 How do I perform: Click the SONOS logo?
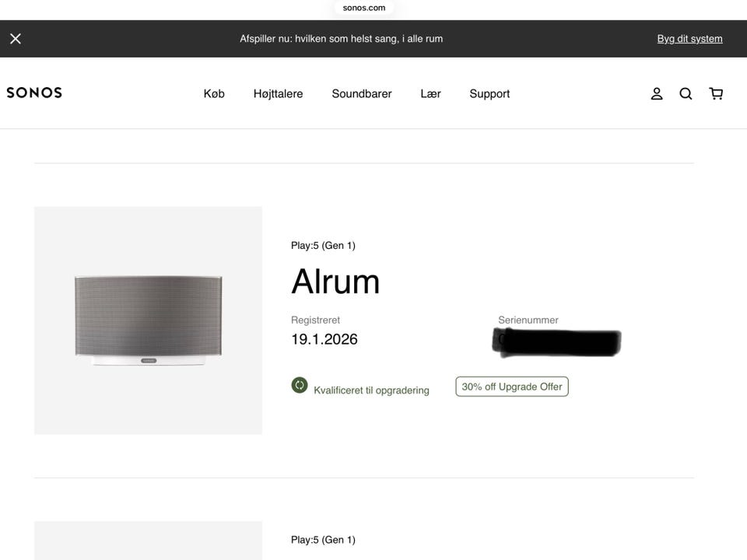pos(34,93)
